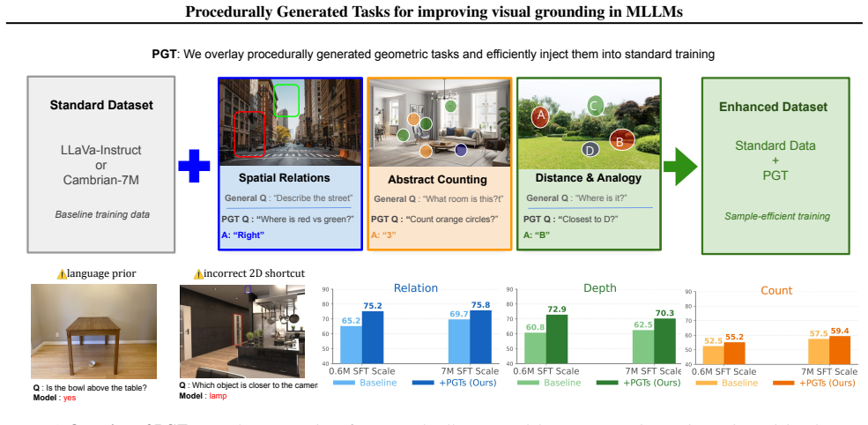Image resolution: width=868 pixels, height=425 pixels.
Task: Click the large green arrow icon
Action: click(679, 167)
